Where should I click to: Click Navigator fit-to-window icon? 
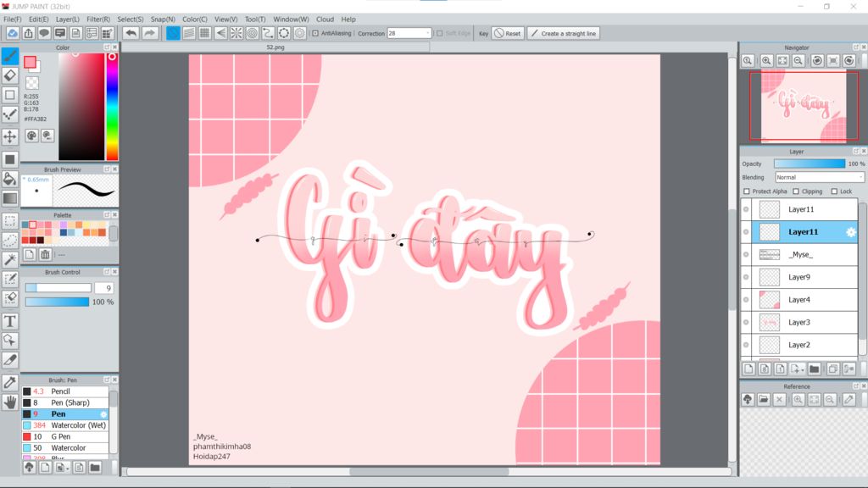(782, 61)
